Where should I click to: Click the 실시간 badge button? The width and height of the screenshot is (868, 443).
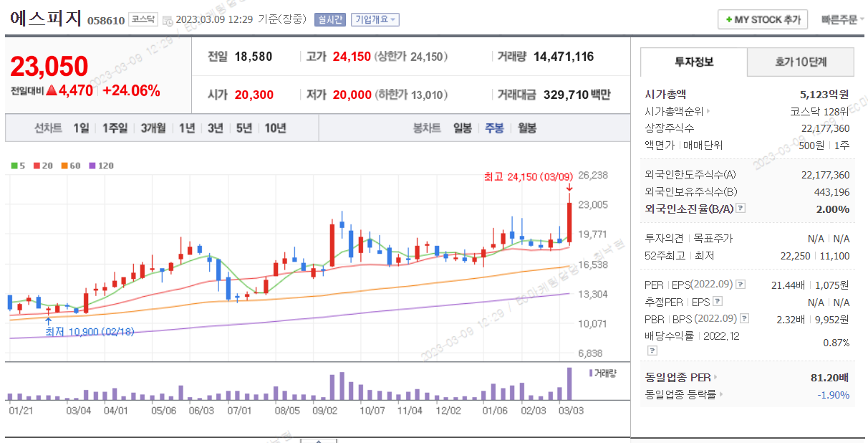pos(330,19)
